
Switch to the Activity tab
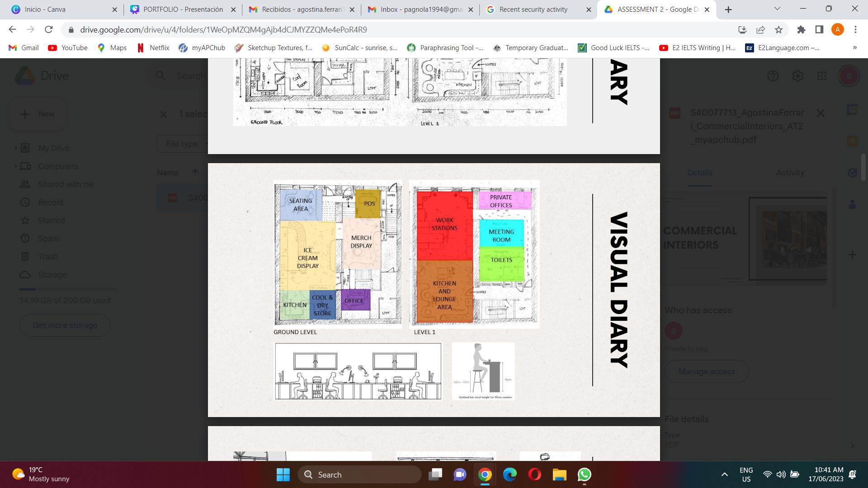pos(790,173)
